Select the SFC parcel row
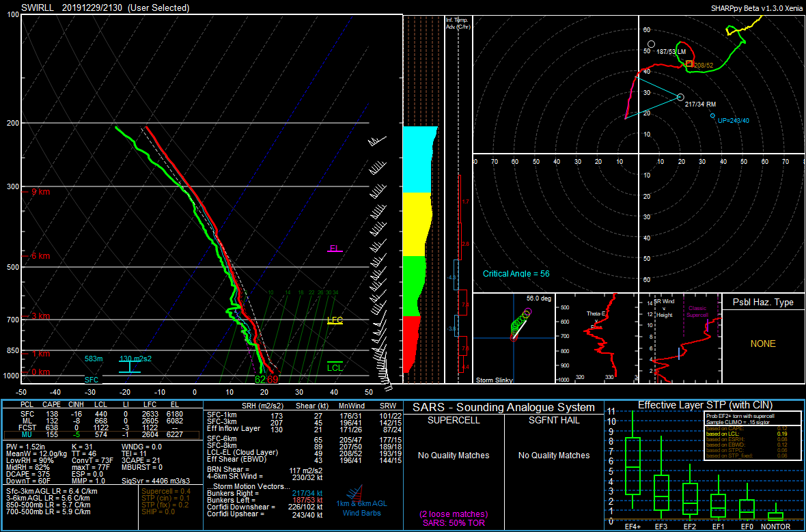The image size is (806, 532). coord(101,414)
